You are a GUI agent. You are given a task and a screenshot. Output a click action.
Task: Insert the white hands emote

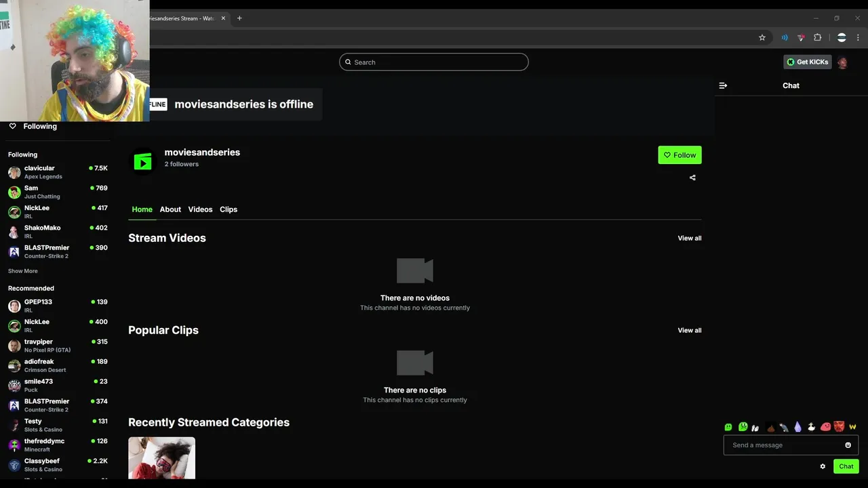tap(755, 428)
